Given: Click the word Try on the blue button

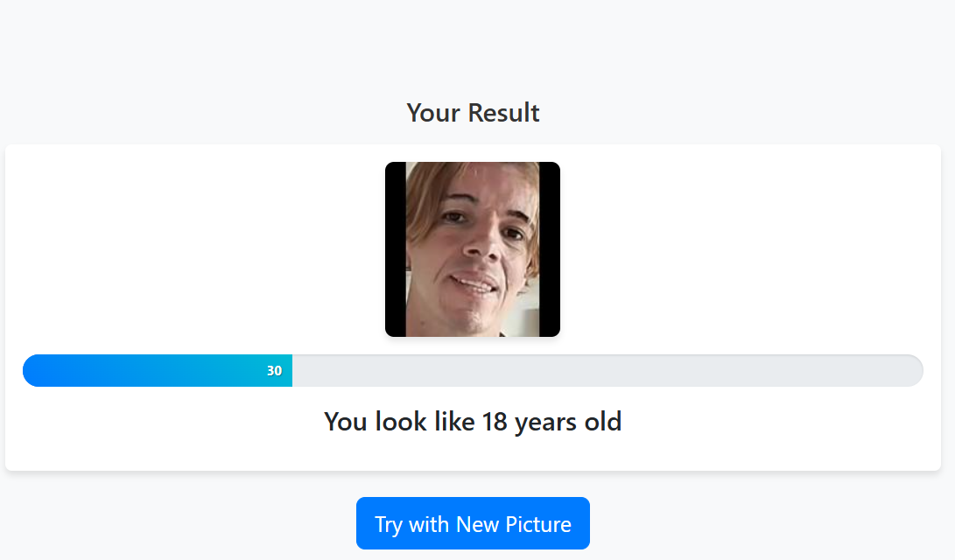Looking at the screenshot, I should tap(389, 524).
